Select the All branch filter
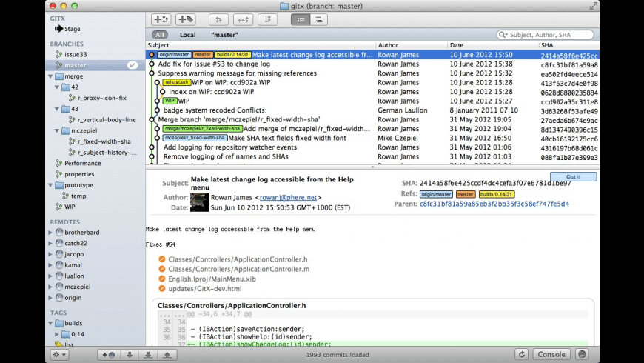This screenshot has width=644, height=363. coord(160,35)
